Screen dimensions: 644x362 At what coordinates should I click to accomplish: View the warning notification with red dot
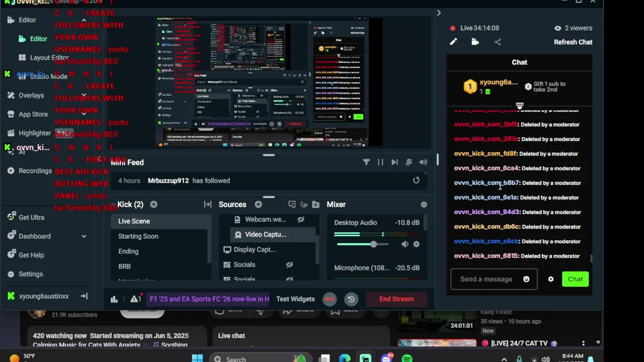(135, 299)
